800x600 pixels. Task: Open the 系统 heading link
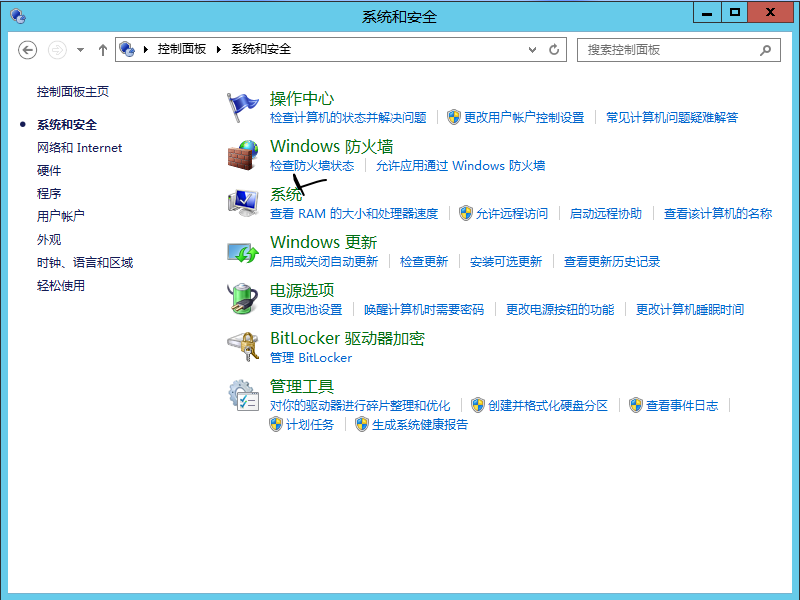coord(286,194)
